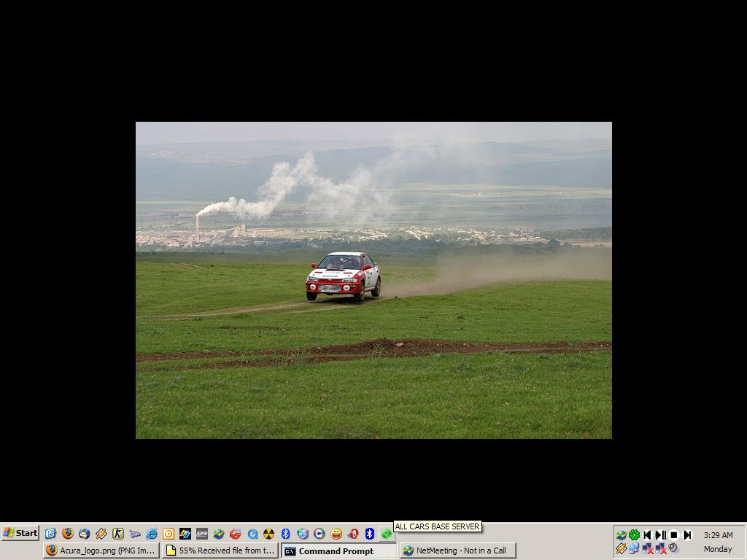Click the NetMeeting globe tray icon
This screenshot has width=747, height=560.
pyautogui.click(x=621, y=535)
